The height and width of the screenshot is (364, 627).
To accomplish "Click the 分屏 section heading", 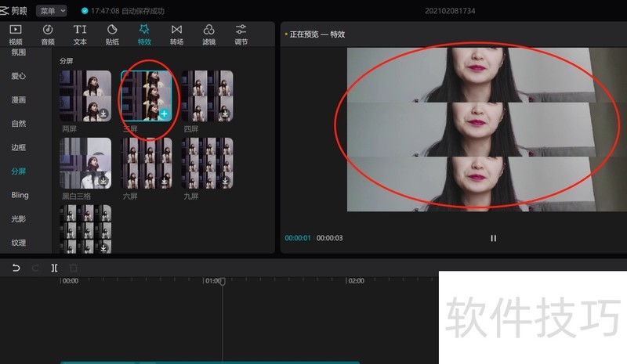I will pyautogui.click(x=67, y=61).
